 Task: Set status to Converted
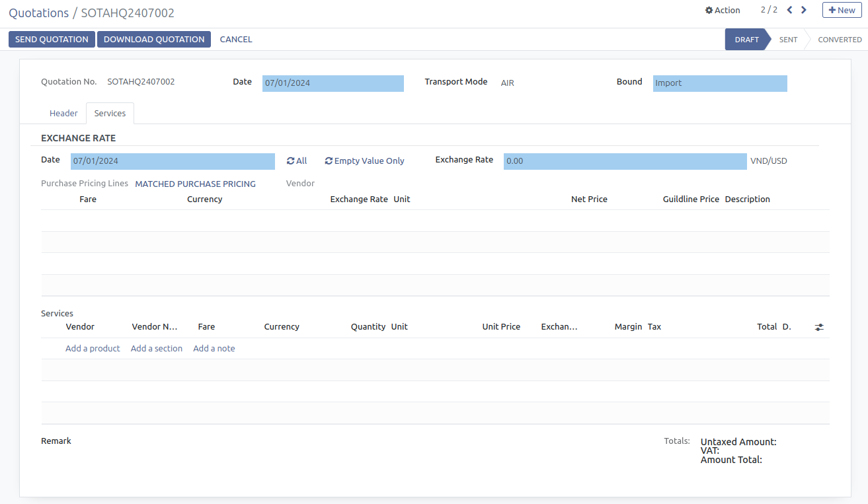839,40
